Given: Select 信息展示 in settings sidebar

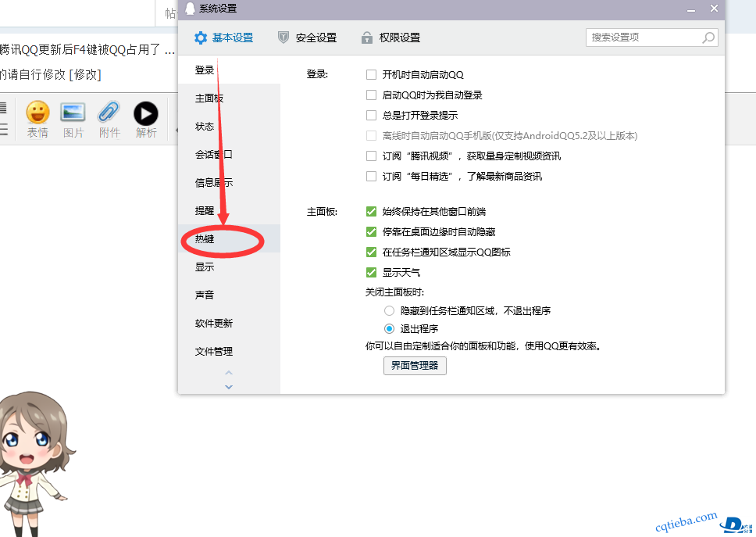Looking at the screenshot, I should coord(229,182).
